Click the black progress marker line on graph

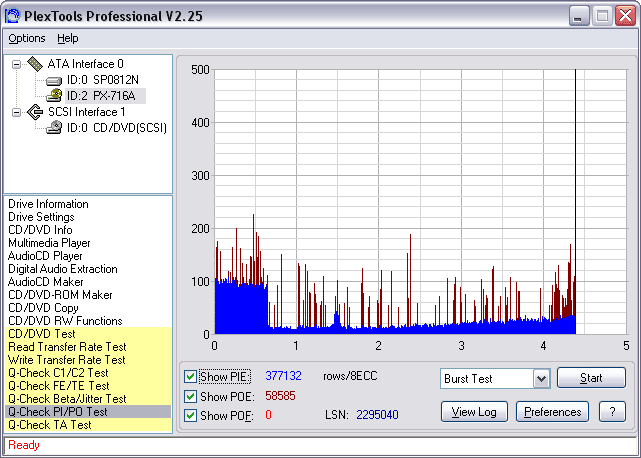pyautogui.click(x=576, y=202)
